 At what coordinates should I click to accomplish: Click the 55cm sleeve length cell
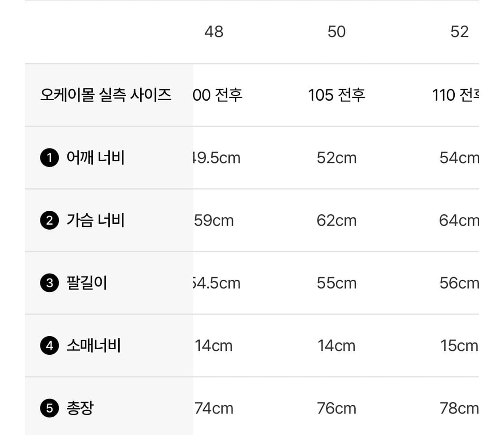pyautogui.click(x=336, y=283)
